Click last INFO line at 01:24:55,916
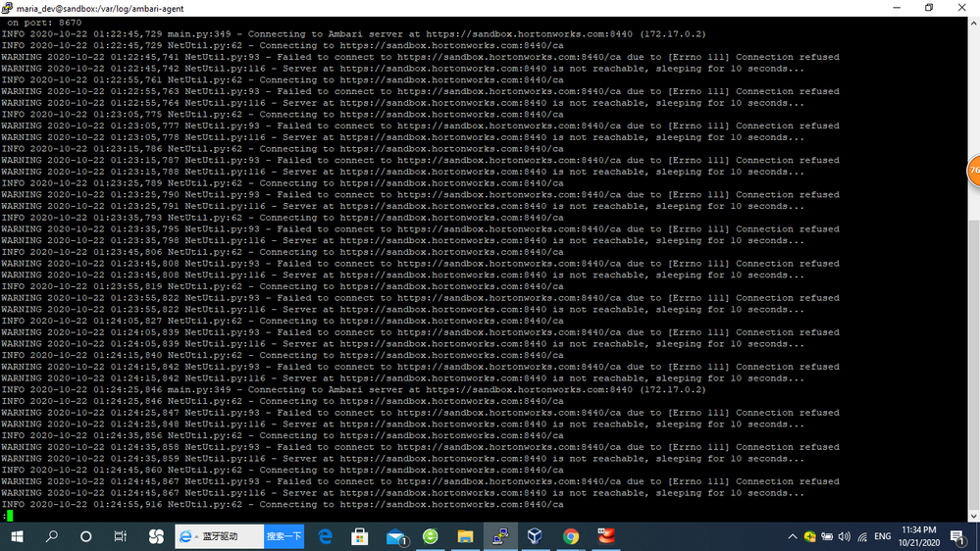980x551 pixels. tap(283, 505)
